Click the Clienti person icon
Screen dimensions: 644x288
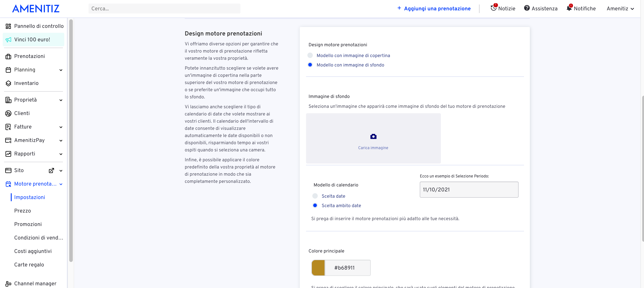[x=8, y=113]
